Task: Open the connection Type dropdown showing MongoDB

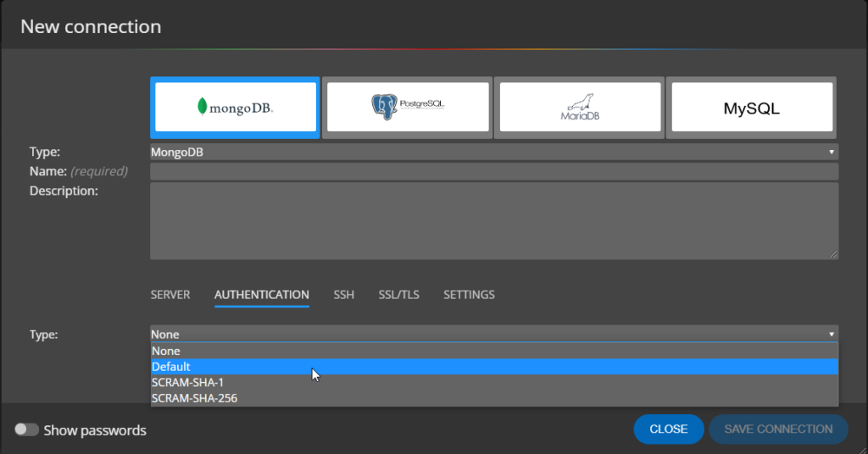Action: (494, 152)
